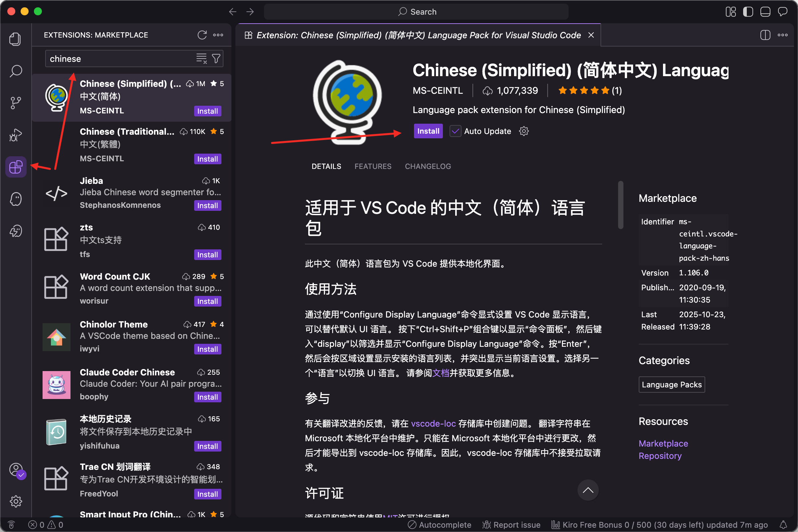The width and height of the screenshot is (798, 532).
Task: Open the Run and Debug view
Action: tap(15, 135)
